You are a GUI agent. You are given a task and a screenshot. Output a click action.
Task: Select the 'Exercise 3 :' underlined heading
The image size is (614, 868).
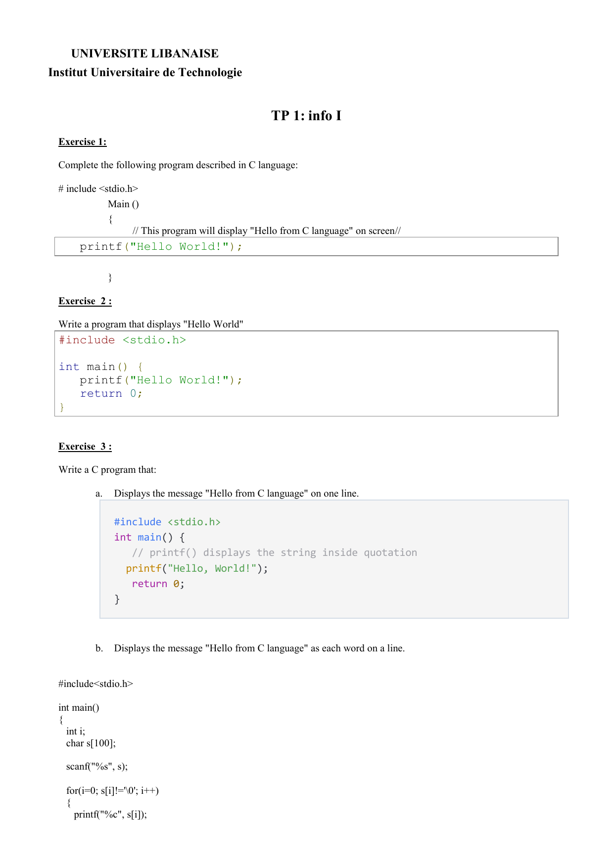pyautogui.click(x=85, y=447)
